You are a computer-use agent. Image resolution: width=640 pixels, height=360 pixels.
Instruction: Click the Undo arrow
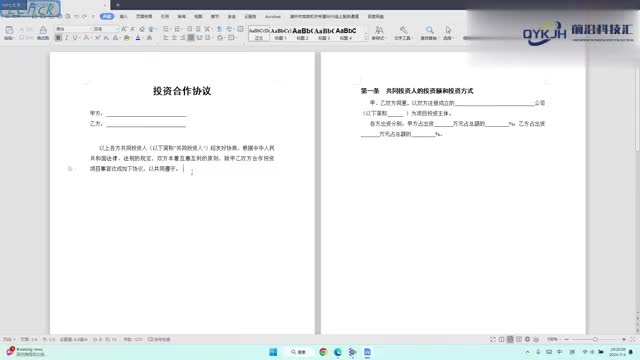pyautogui.click(x=76, y=16)
